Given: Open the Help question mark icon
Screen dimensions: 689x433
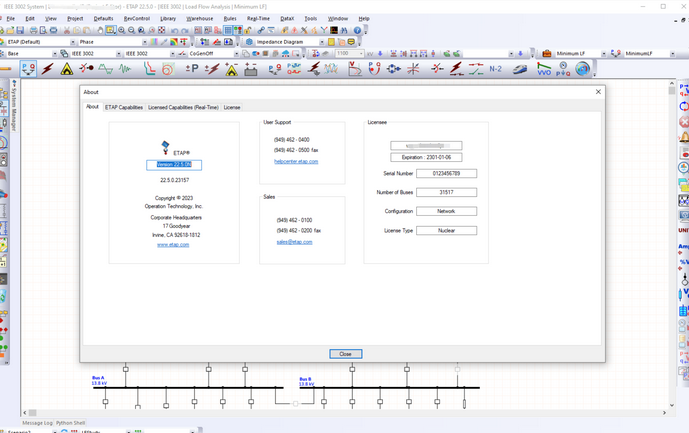Looking at the screenshot, I should pos(357,30).
